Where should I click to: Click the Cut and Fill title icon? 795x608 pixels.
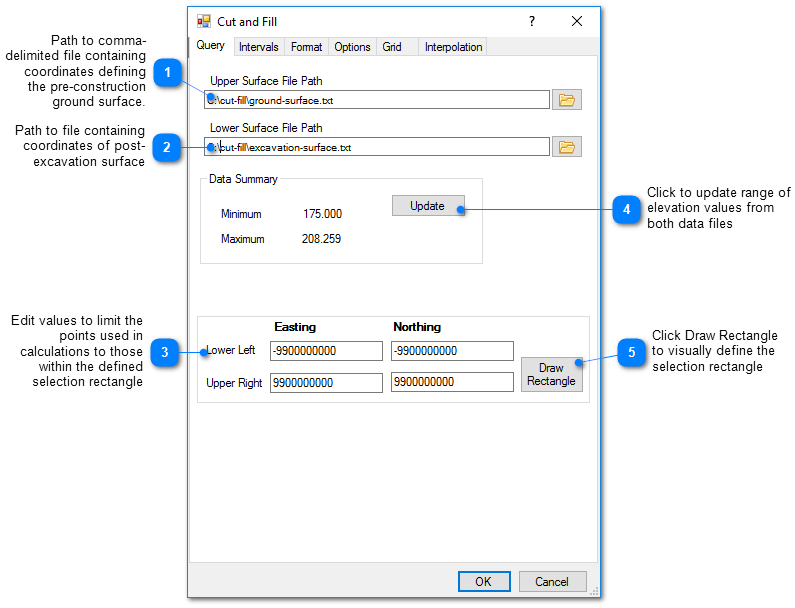(x=204, y=21)
